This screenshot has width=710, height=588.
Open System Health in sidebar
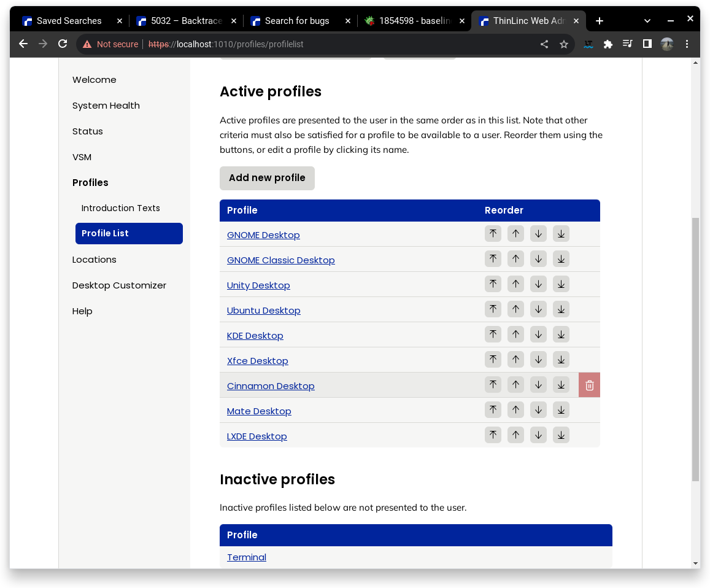(106, 106)
